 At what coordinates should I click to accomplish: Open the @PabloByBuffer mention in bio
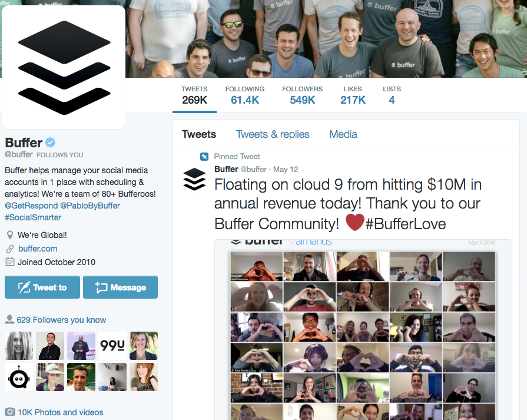tap(90, 206)
